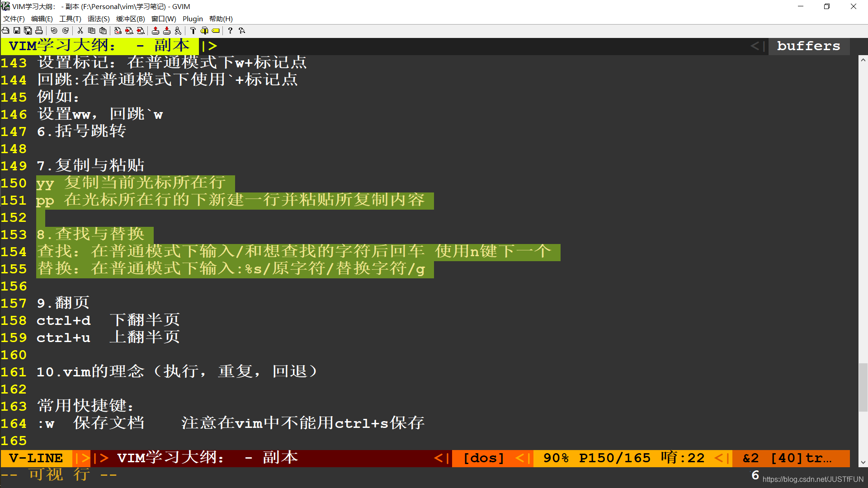Viewport: 868px width, 488px height.
Task: Open the 缓冲区(B) menu
Action: (x=130, y=19)
